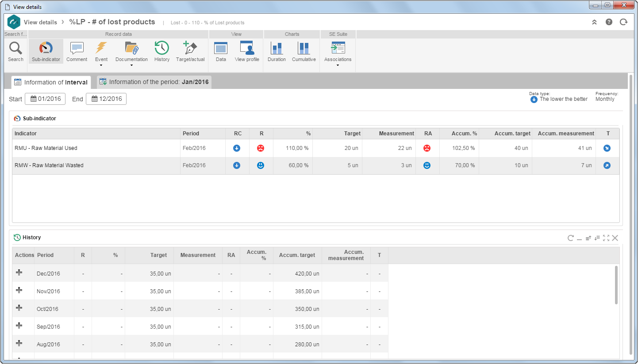Click the View details breadcrumb

point(40,22)
